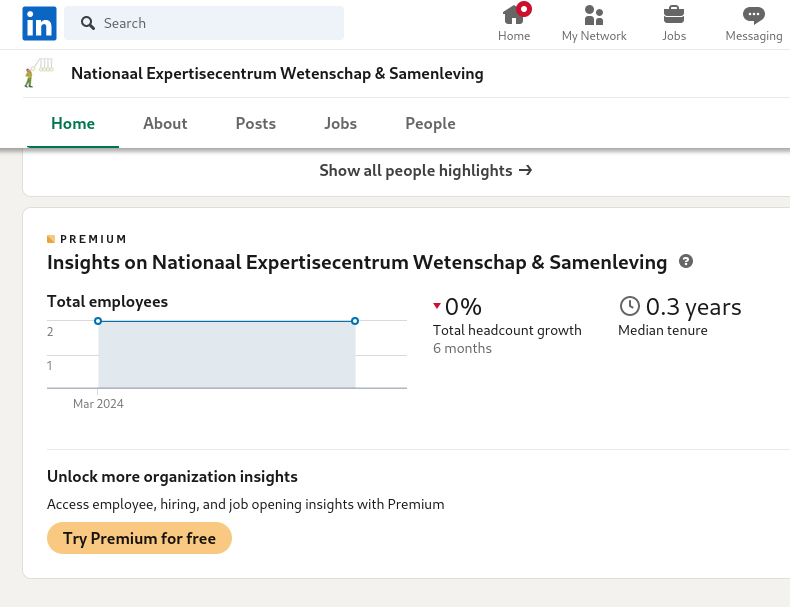Click the magnifying glass search icon
The height and width of the screenshot is (607, 790).
pos(88,23)
